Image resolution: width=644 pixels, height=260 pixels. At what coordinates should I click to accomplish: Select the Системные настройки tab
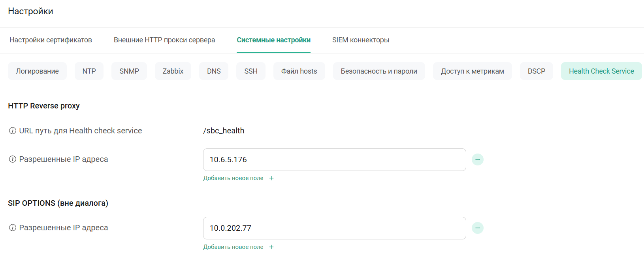pyautogui.click(x=273, y=40)
